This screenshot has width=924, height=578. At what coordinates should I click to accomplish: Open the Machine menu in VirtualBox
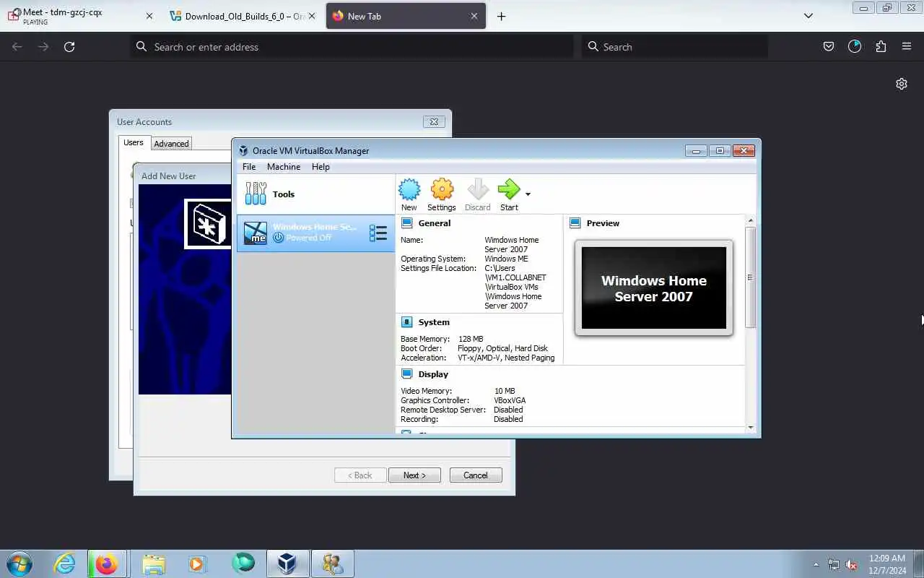(x=284, y=167)
